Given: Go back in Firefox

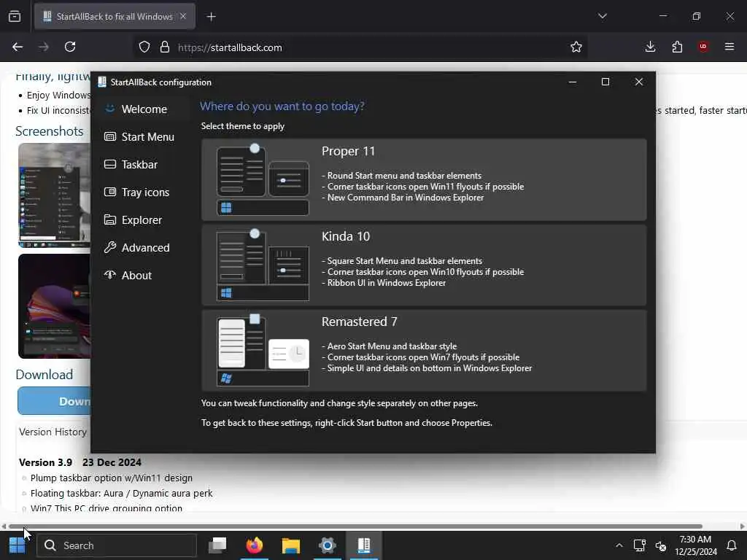Looking at the screenshot, I should tap(18, 47).
